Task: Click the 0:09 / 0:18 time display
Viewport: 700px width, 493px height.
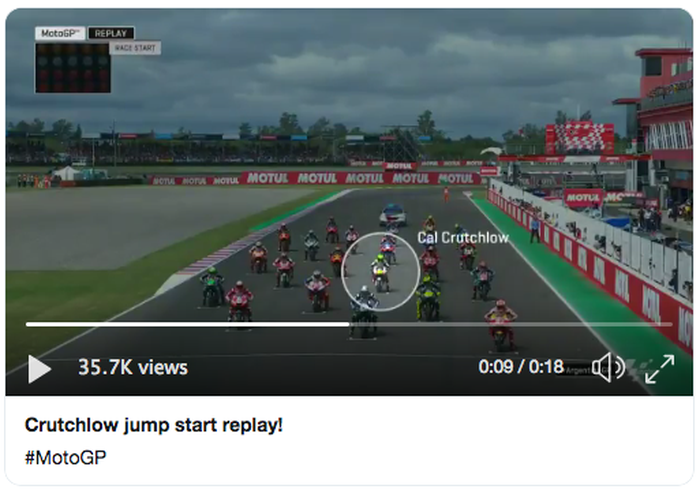Action: (521, 367)
